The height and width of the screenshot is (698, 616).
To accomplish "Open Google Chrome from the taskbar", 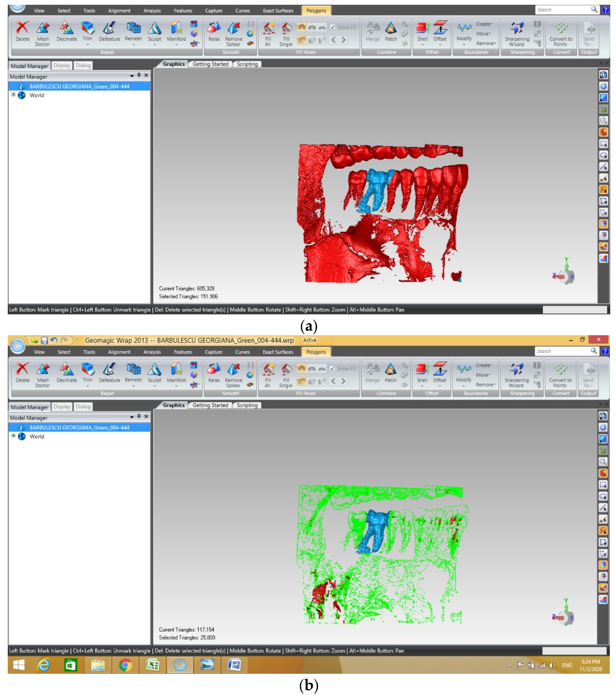I will pyautogui.click(x=125, y=664).
